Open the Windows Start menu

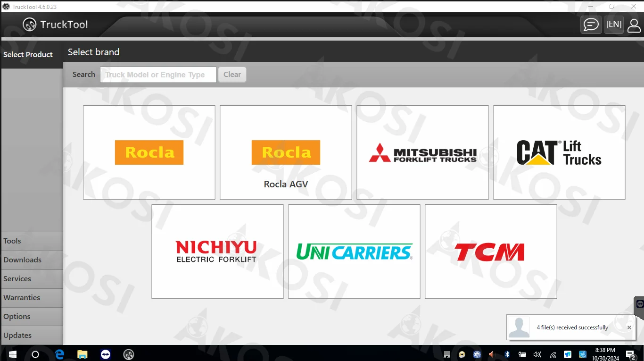click(12, 354)
